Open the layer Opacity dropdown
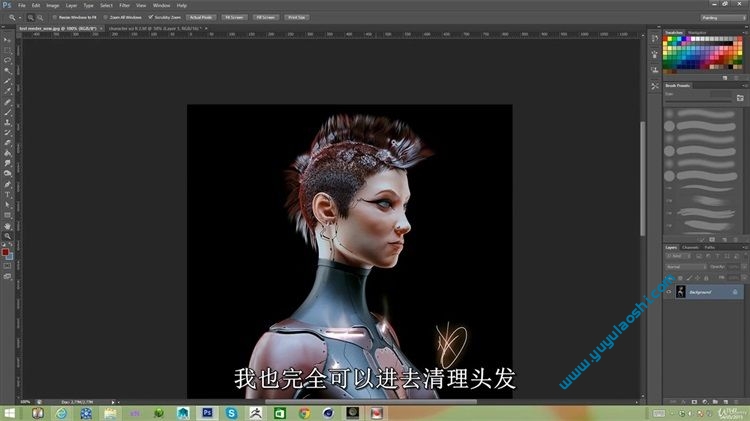 coord(744,267)
